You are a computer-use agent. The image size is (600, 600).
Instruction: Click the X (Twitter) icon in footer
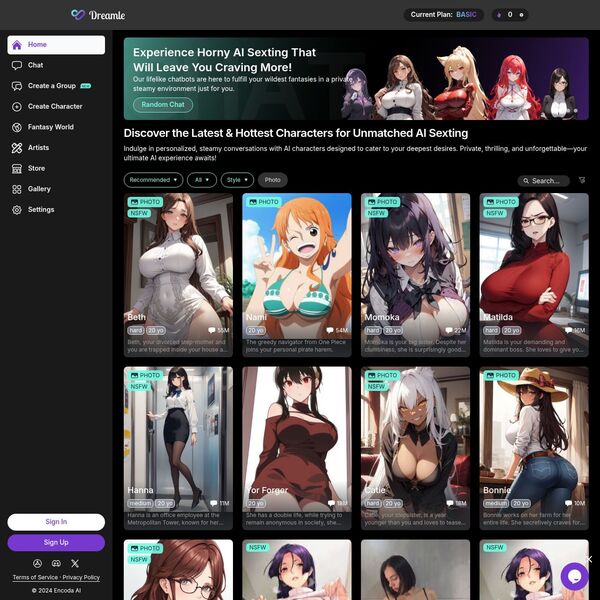point(75,563)
